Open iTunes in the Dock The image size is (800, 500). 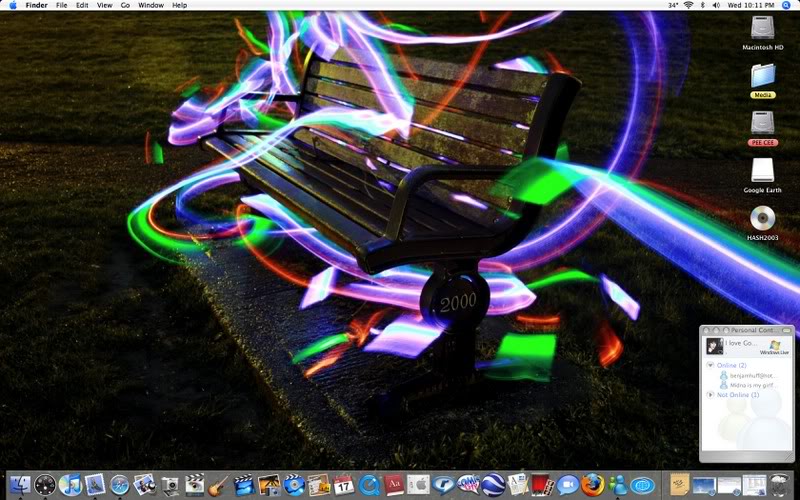pos(70,485)
